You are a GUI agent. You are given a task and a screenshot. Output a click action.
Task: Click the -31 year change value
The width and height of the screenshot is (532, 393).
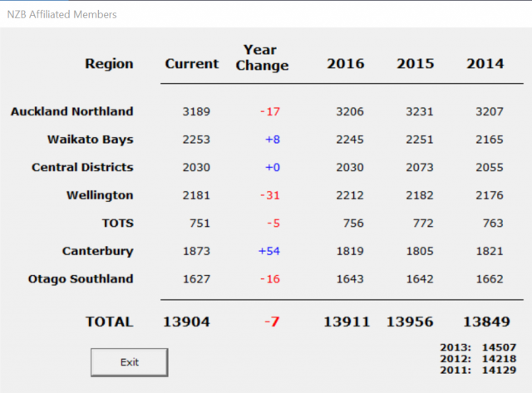pyautogui.click(x=270, y=195)
